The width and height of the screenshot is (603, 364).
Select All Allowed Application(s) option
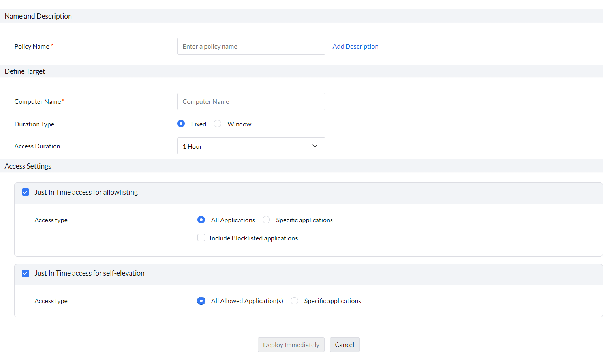(x=201, y=301)
